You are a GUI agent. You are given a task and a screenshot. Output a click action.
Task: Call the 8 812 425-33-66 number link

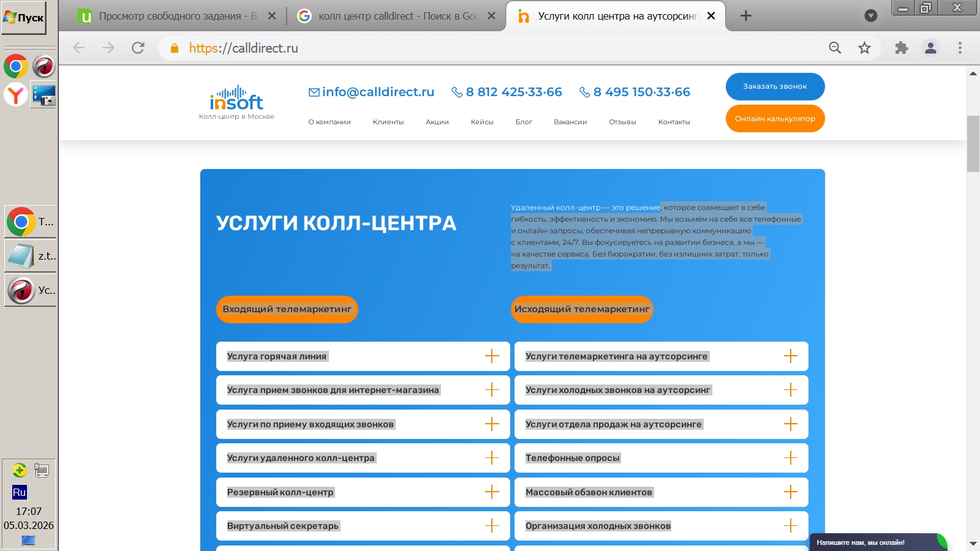point(507,92)
